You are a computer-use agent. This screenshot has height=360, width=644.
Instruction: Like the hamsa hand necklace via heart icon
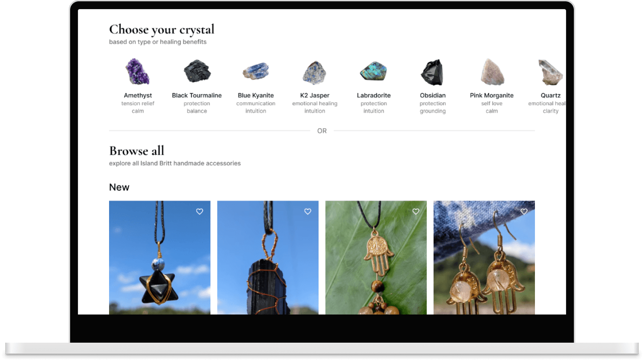pos(416,211)
